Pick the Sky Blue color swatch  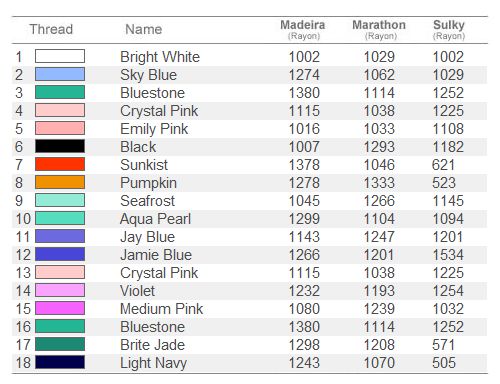(60, 74)
